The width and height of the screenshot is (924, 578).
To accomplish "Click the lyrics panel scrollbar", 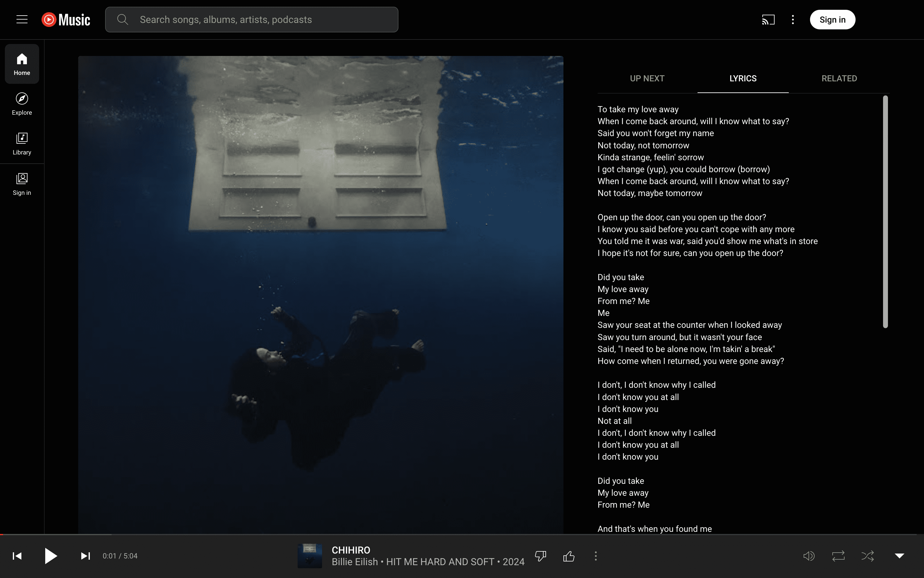I will click(886, 212).
